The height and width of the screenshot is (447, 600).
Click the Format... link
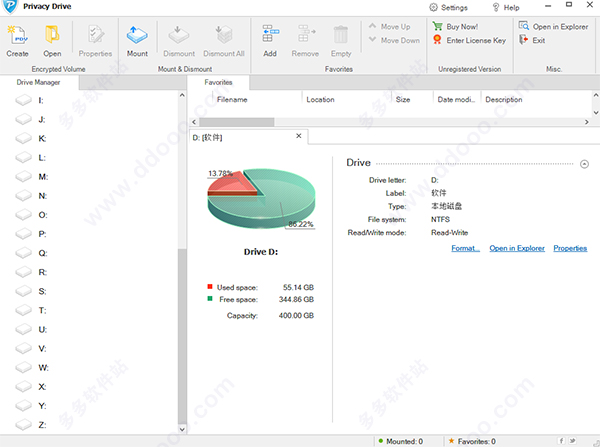[x=465, y=248]
